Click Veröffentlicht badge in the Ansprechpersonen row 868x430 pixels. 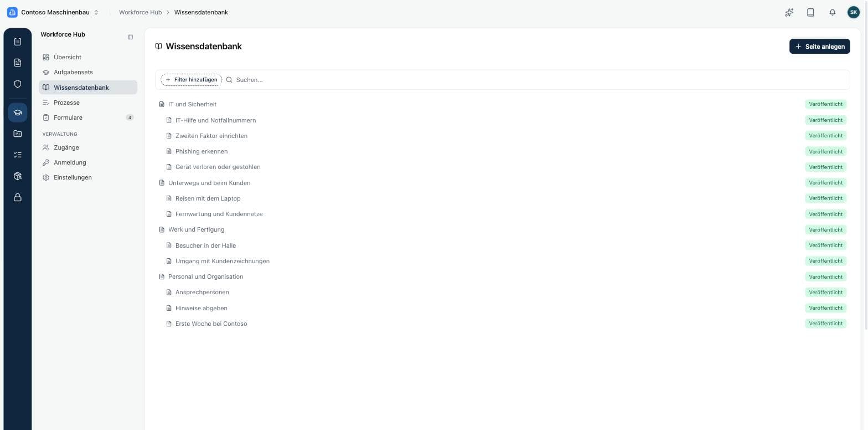[825, 292]
